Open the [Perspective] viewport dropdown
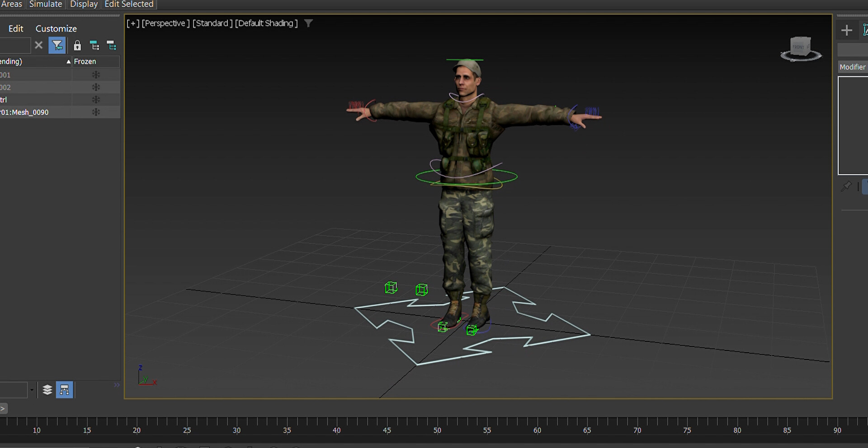The width and height of the screenshot is (868, 448). point(165,23)
